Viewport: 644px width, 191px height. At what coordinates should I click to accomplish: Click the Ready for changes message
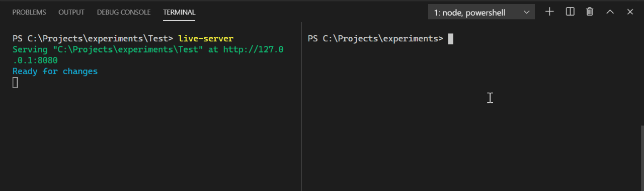pos(55,72)
